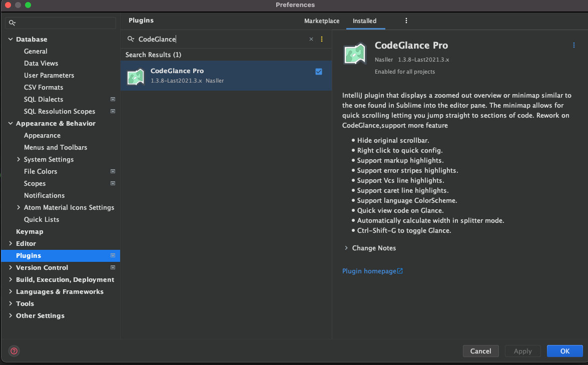Click 'Enabled for all projects' text
The image size is (588, 365).
[x=405, y=71]
